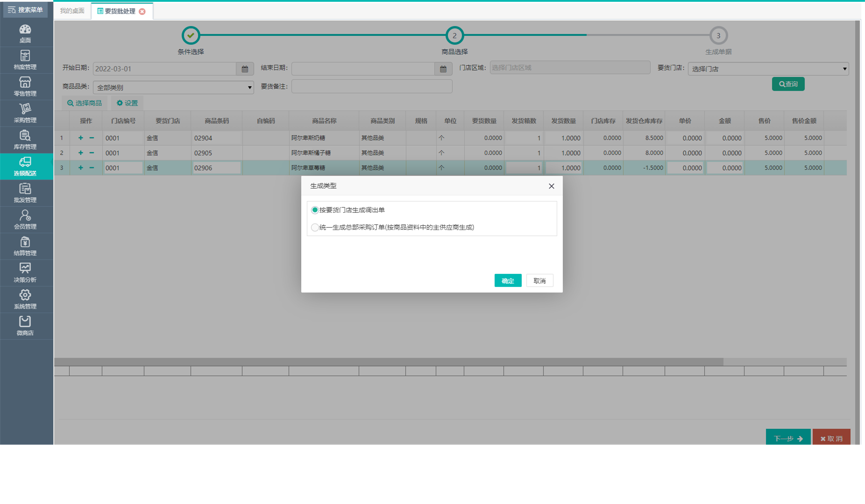Viewport: 865px width, 504px height.
Task: Click the 金额 cell for item 02906
Action: tap(724, 168)
